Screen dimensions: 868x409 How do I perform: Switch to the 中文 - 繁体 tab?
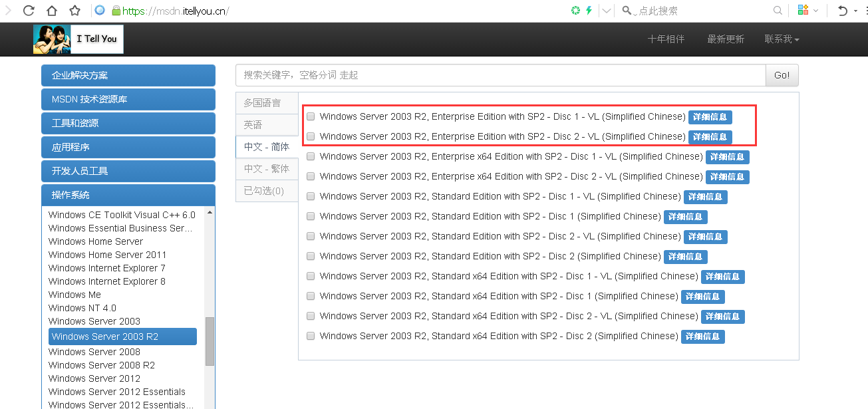point(267,169)
